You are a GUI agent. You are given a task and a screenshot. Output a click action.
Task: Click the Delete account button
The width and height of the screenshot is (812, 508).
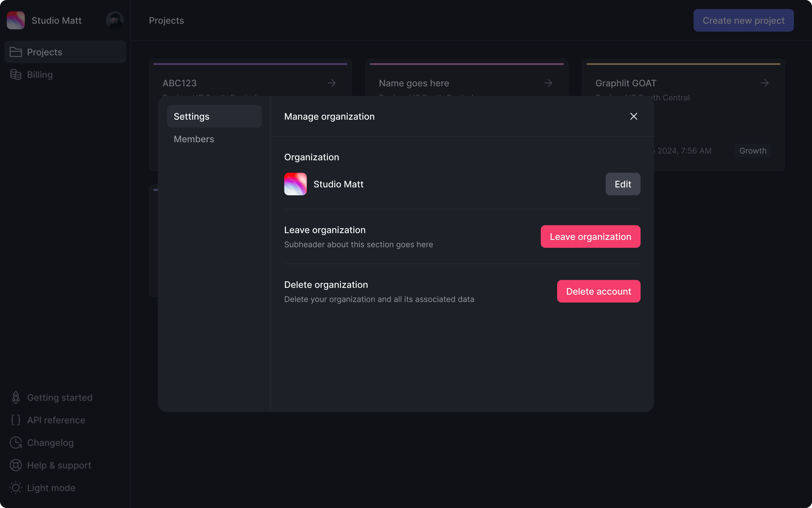[599, 291]
